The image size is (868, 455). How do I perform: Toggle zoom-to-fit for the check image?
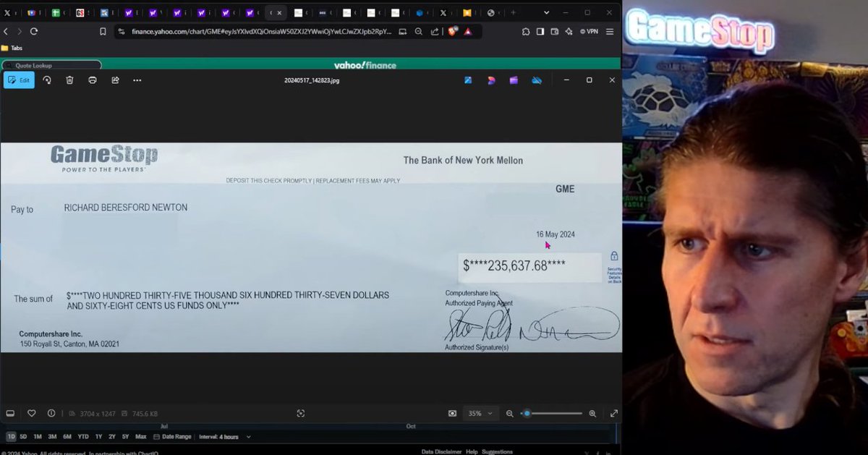[x=301, y=413]
